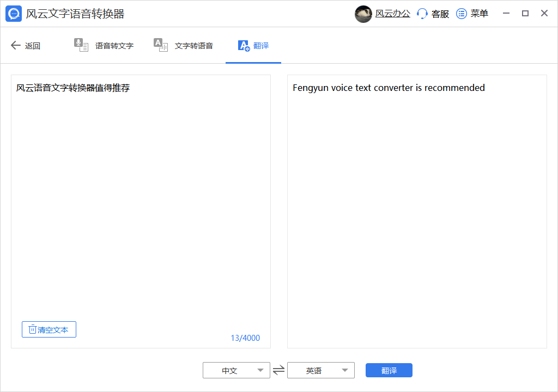Click the arrow of target language dropdown
The height and width of the screenshot is (392, 558).
345,370
